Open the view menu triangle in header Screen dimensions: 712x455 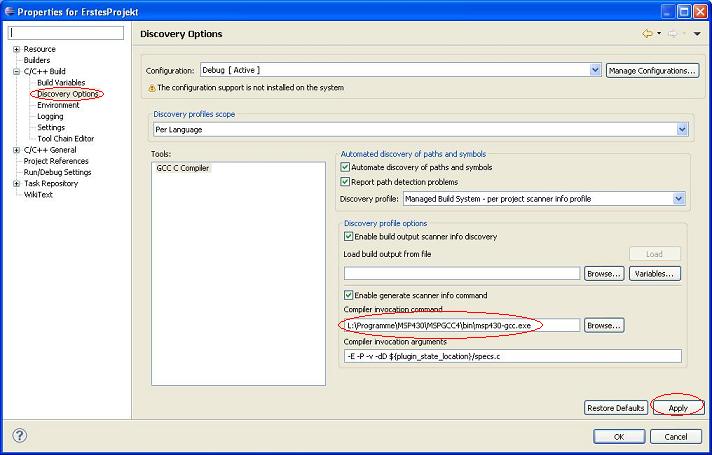click(697, 34)
